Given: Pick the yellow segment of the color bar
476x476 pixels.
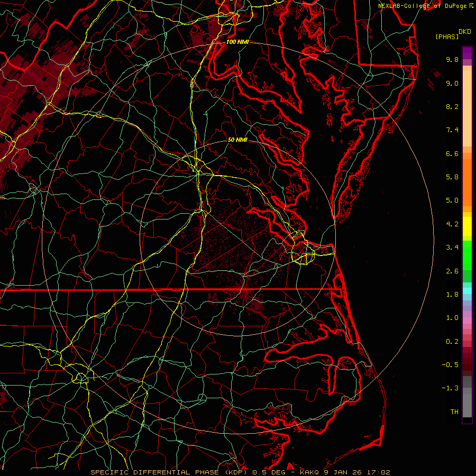Looking at the screenshot, I should 467,226.
